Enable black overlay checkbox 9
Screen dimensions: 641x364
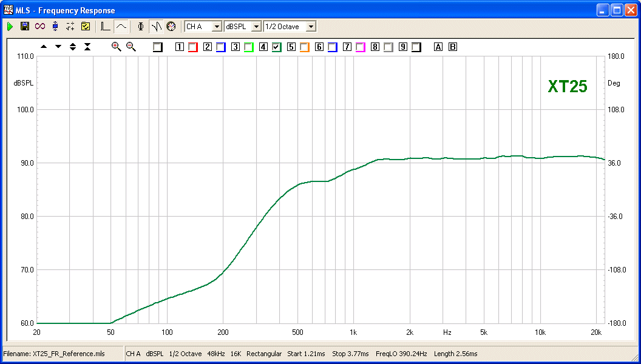point(416,47)
